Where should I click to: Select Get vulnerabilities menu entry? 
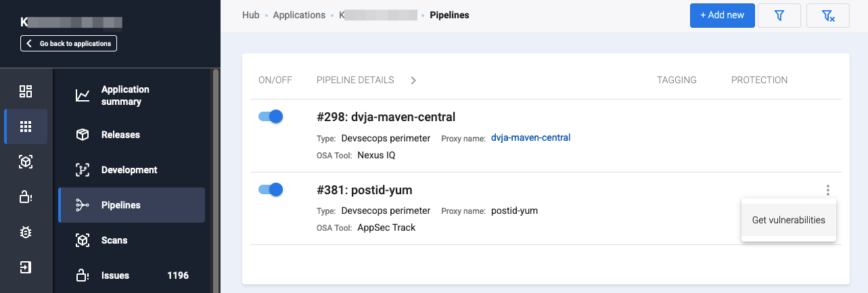pos(788,220)
